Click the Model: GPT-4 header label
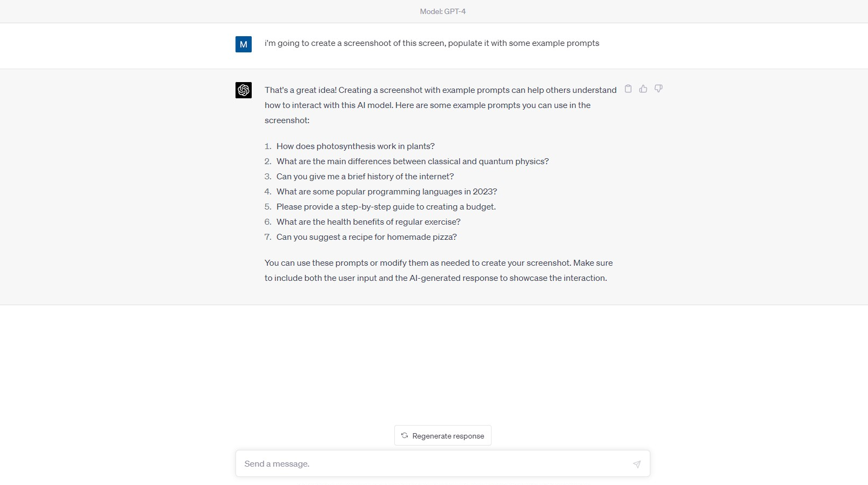 tap(442, 11)
